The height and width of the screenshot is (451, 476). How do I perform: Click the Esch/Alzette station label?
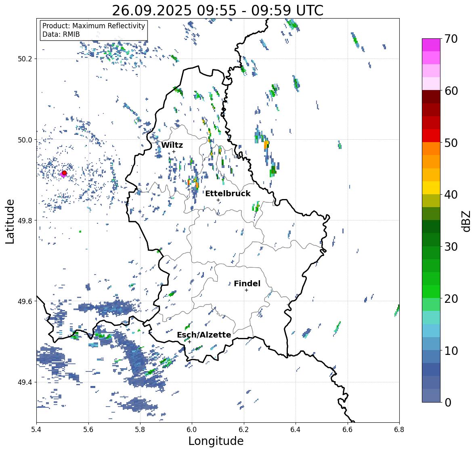coord(204,335)
